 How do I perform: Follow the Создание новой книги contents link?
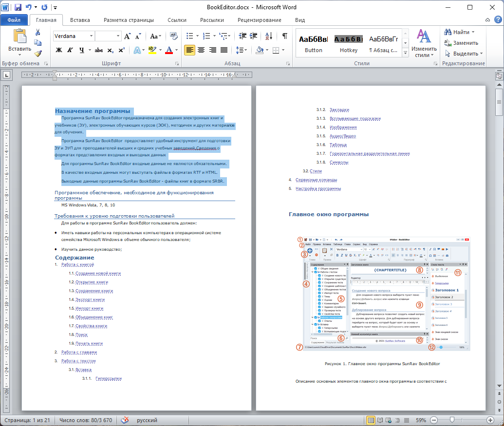click(x=98, y=273)
